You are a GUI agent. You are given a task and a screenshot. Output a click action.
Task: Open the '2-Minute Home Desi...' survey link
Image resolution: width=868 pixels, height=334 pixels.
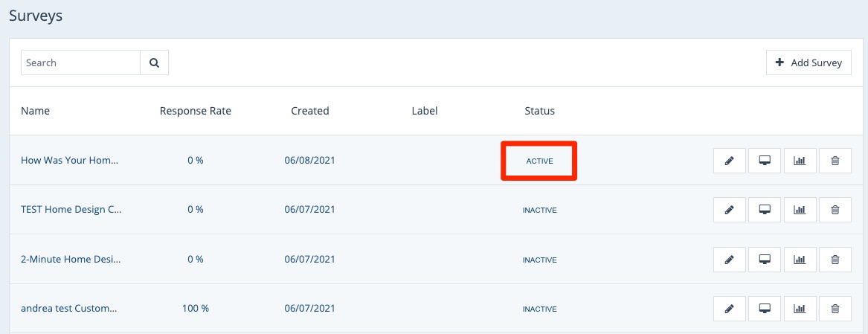[x=71, y=260]
